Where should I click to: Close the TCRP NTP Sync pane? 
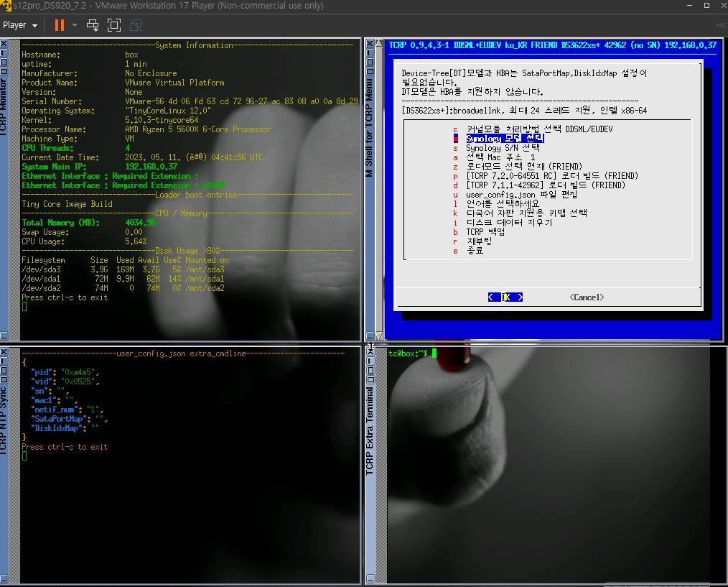[x=4, y=352]
